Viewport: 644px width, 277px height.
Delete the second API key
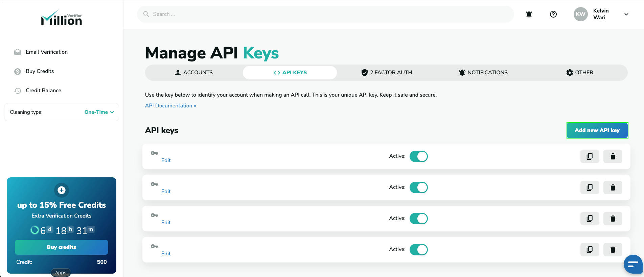point(613,187)
